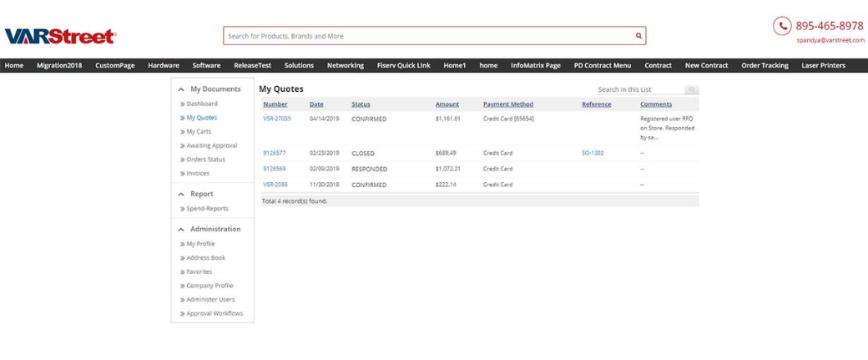Click the VARStreet logo
The height and width of the screenshot is (360, 868).
tap(60, 36)
